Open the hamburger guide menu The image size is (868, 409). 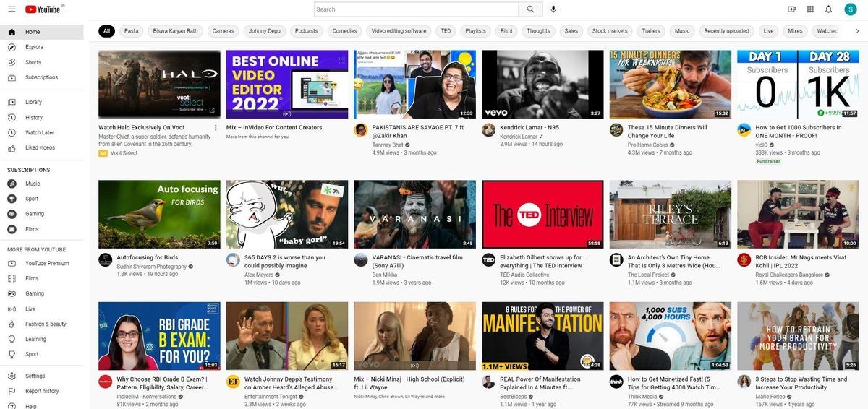[11, 9]
